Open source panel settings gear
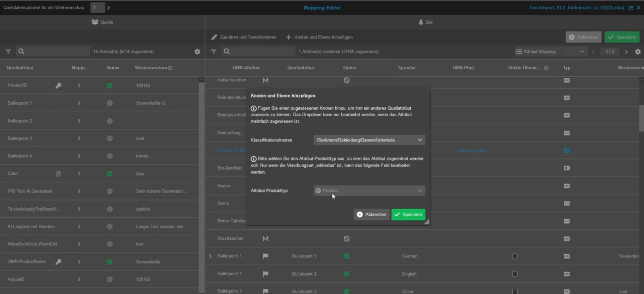The image size is (644, 294). pos(197,51)
